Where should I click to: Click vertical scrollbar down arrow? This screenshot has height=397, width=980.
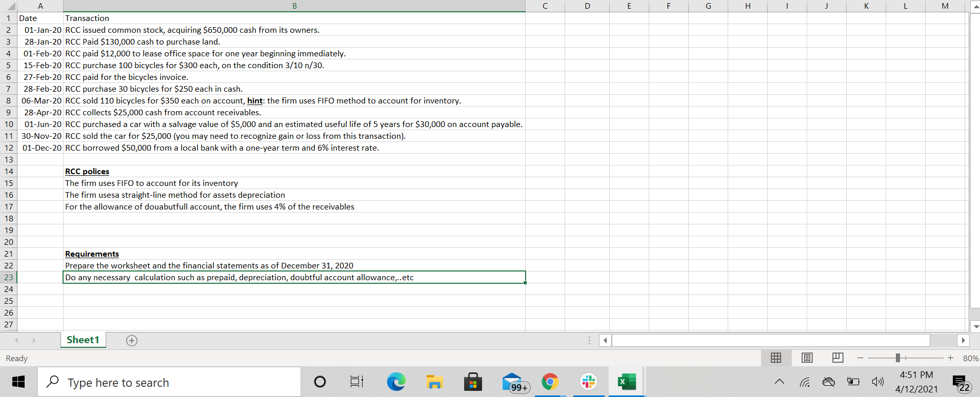click(976, 326)
